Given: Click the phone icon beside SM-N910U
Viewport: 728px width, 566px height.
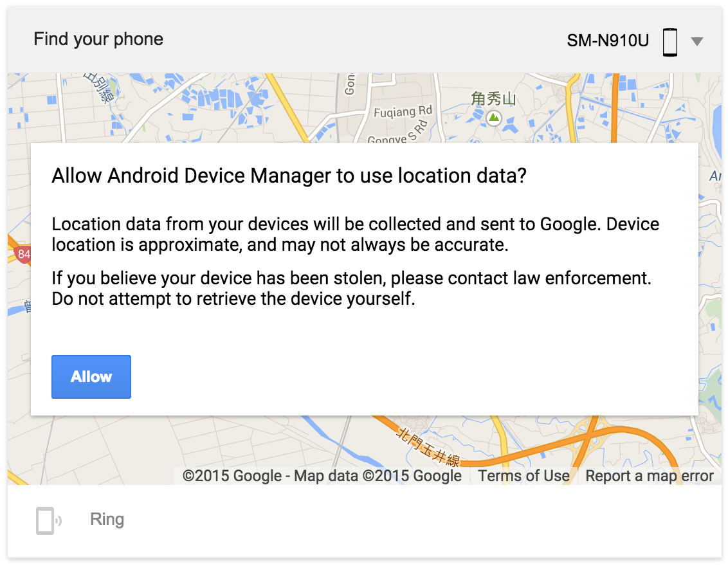Looking at the screenshot, I should click(669, 42).
